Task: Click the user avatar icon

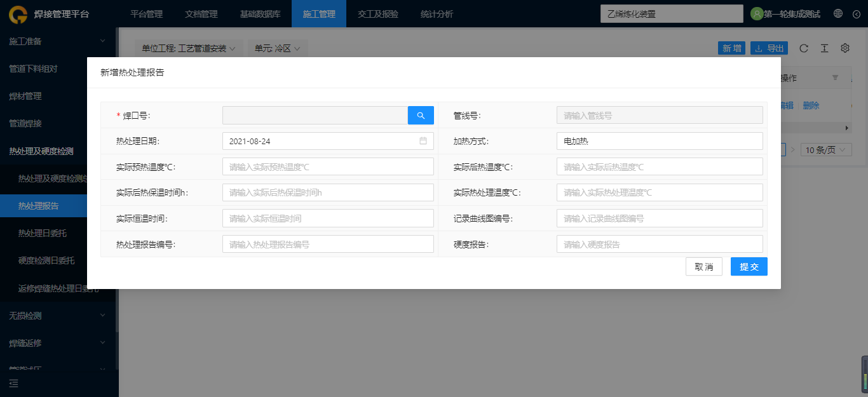Action: pos(757,13)
